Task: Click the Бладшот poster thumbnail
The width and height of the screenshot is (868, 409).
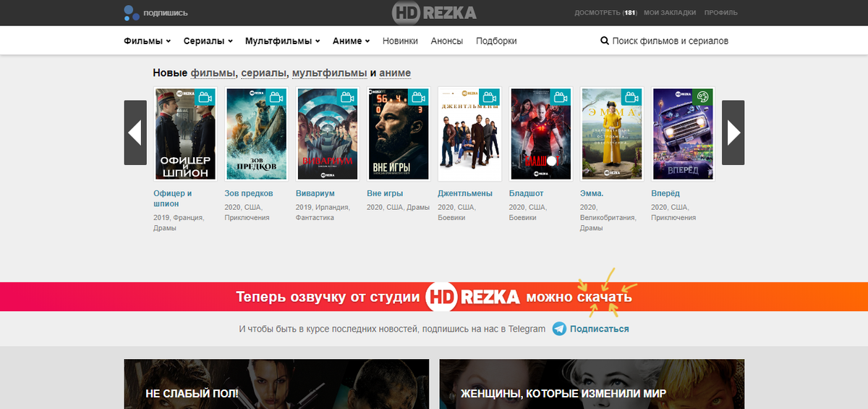Action: pyautogui.click(x=540, y=134)
